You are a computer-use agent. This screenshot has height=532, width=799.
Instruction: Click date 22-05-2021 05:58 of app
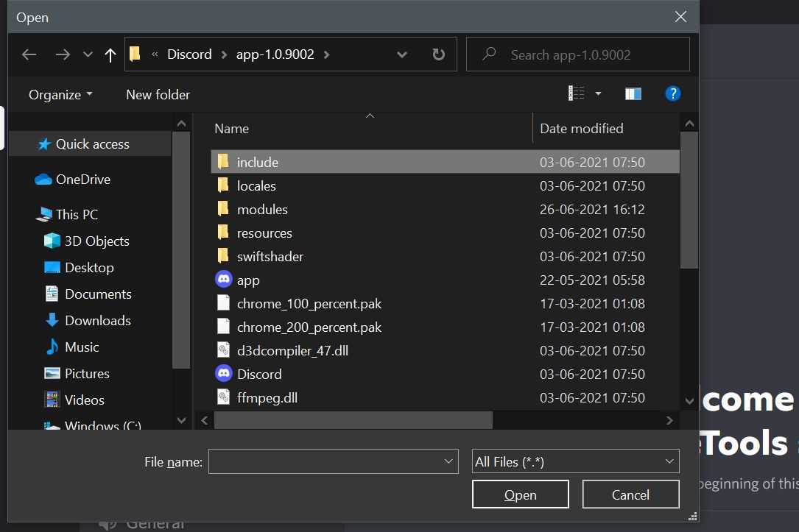[x=592, y=280]
